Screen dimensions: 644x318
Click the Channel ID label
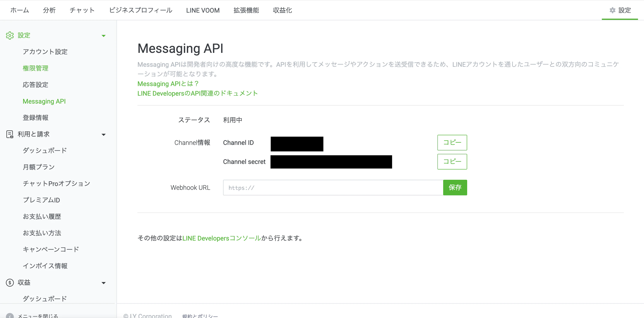tap(238, 143)
